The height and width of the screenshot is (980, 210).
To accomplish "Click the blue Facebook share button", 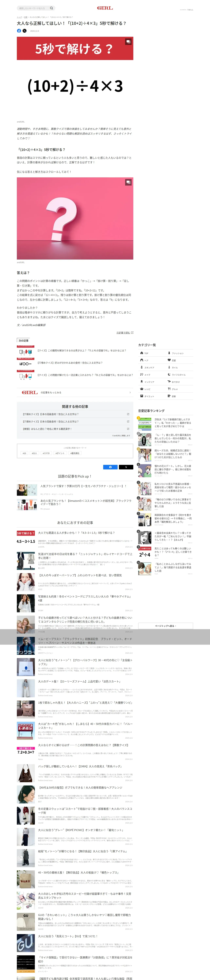I will click(111, 467).
